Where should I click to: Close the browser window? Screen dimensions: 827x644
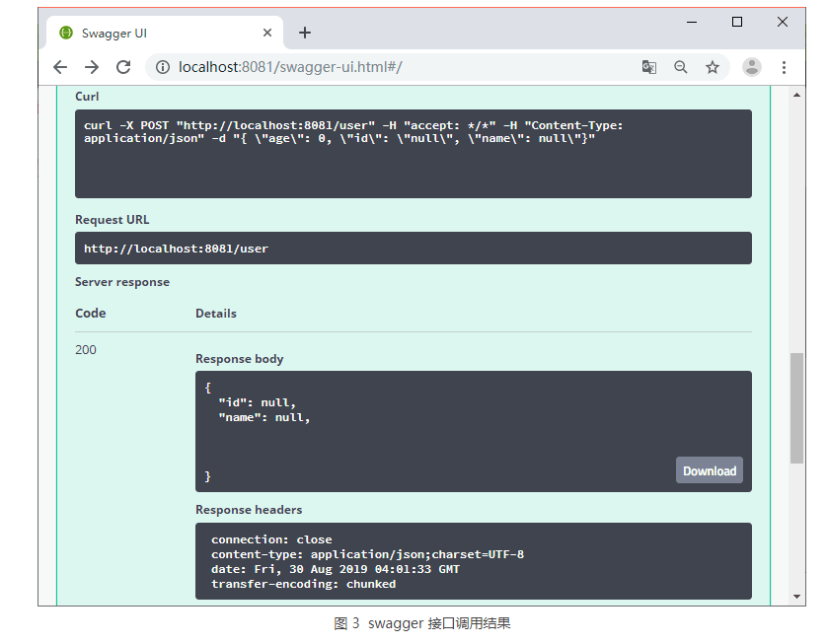coord(783,22)
